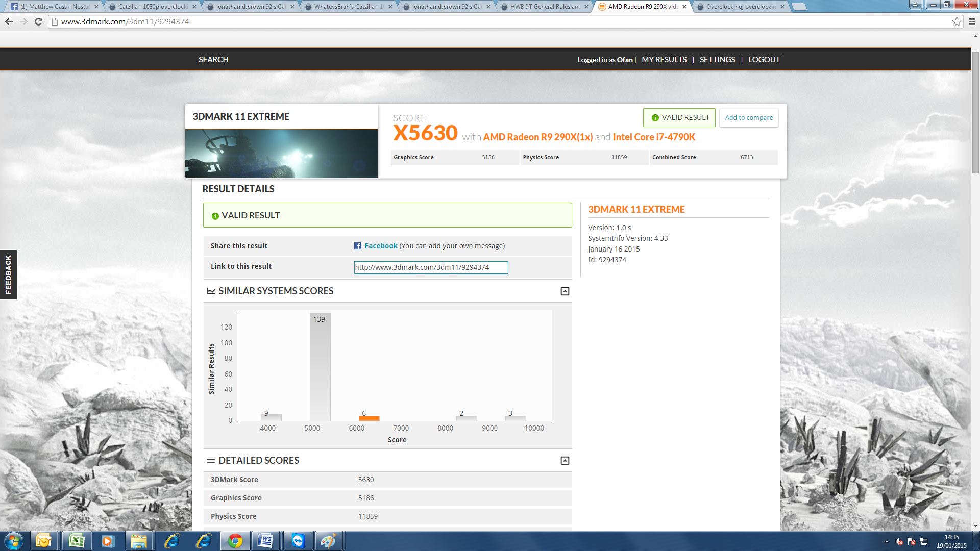Open TeamViewer from the taskbar
The height and width of the screenshot is (551, 980).
tap(298, 541)
